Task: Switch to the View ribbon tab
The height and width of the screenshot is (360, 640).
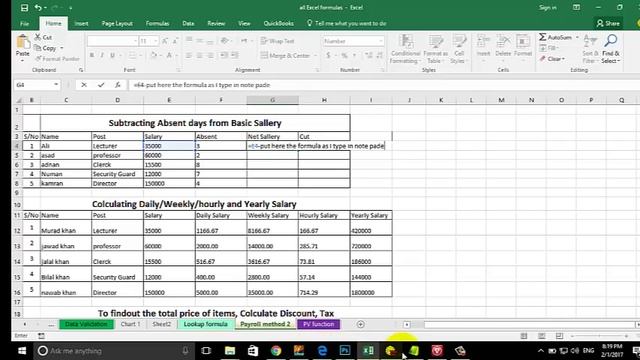Action: point(244,24)
